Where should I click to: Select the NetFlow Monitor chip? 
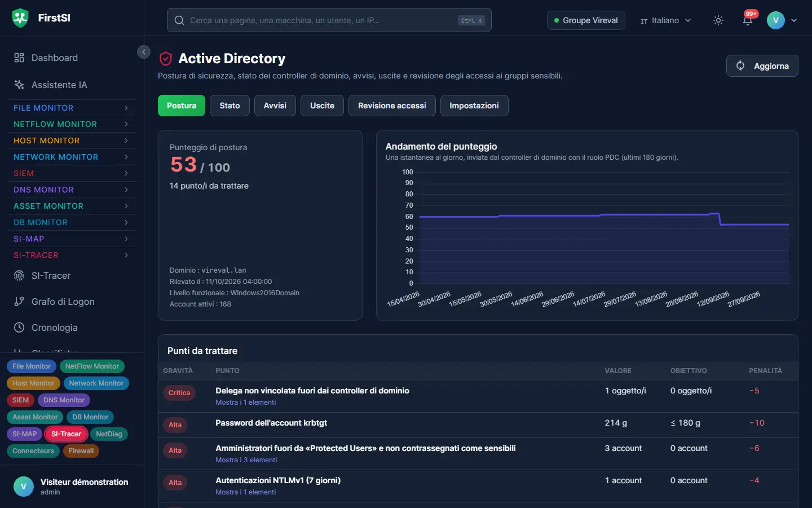(92, 366)
